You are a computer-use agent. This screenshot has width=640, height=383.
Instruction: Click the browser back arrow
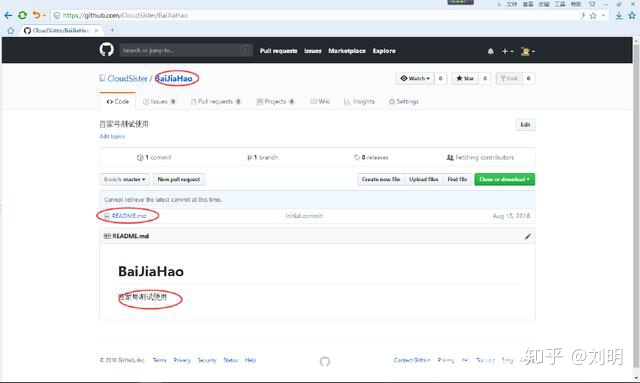8,16
